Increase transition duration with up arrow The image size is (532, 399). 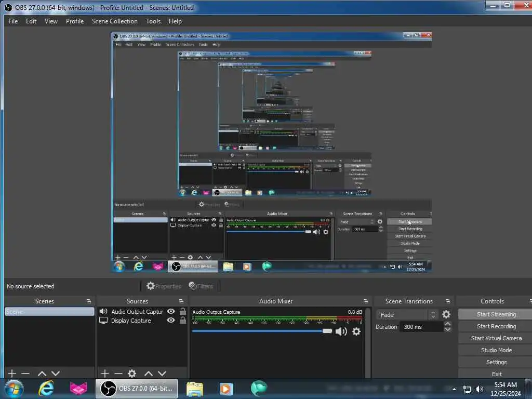pyautogui.click(x=447, y=324)
